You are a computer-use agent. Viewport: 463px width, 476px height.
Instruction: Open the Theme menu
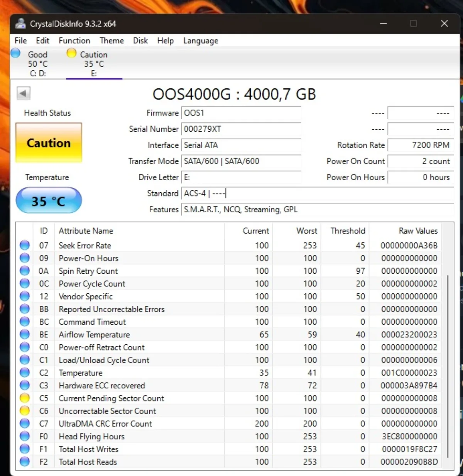(112, 41)
